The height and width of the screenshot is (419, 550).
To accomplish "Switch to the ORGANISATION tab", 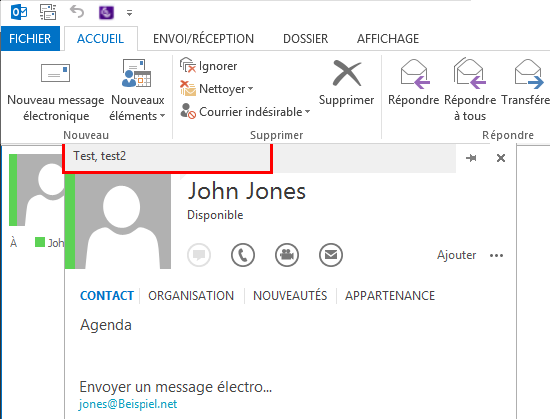I will [191, 296].
